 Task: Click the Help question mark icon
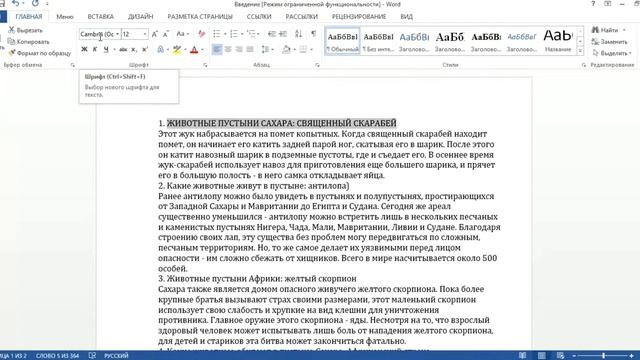pos(593,4)
